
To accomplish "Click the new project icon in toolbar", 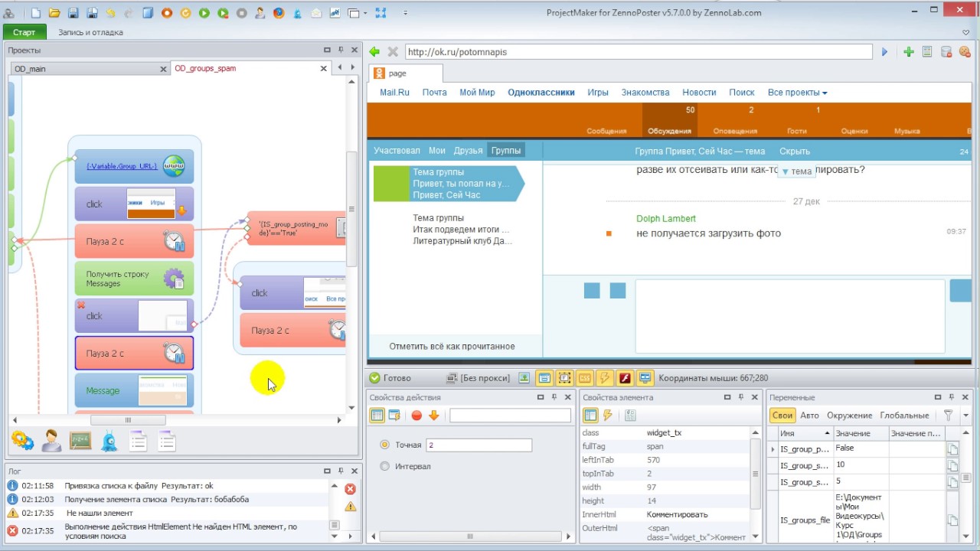I will [36, 13].
